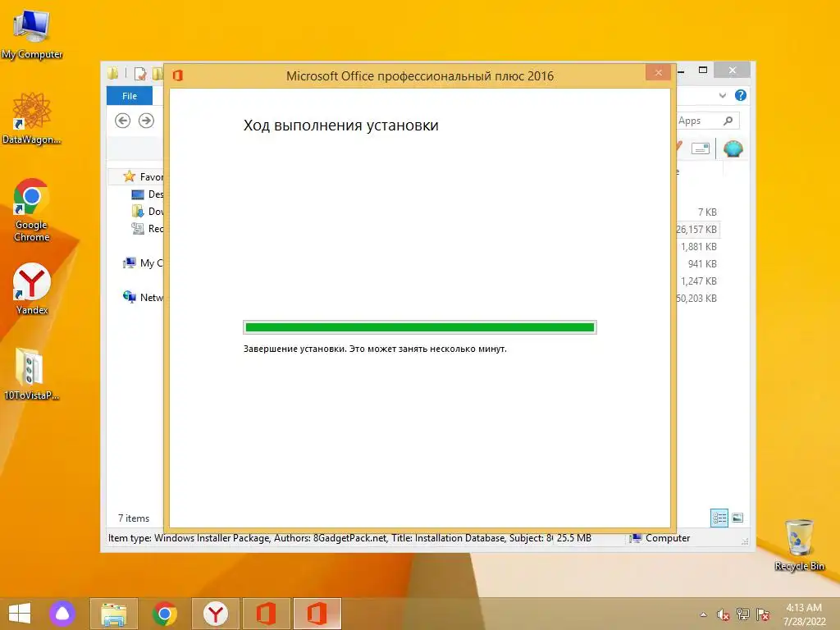840x630 pixels.
Task: Minimize the Explorer window
Action: tap(682, 71)
